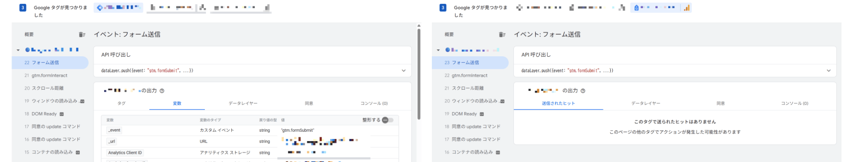Select event 23 フォーム送信 in right list
Image resolution: width=868 pixels, height=162 pixels.
[x=470, y=63]
